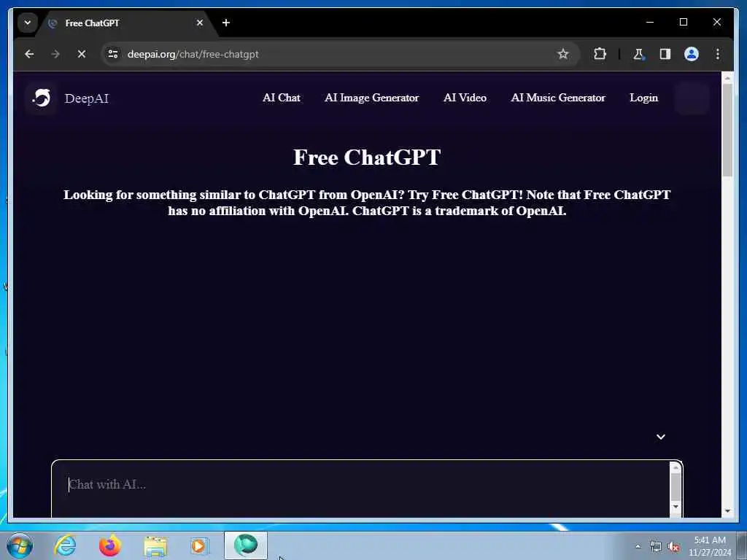Click the scroll-down chevron above chat box

click(661, 437)
